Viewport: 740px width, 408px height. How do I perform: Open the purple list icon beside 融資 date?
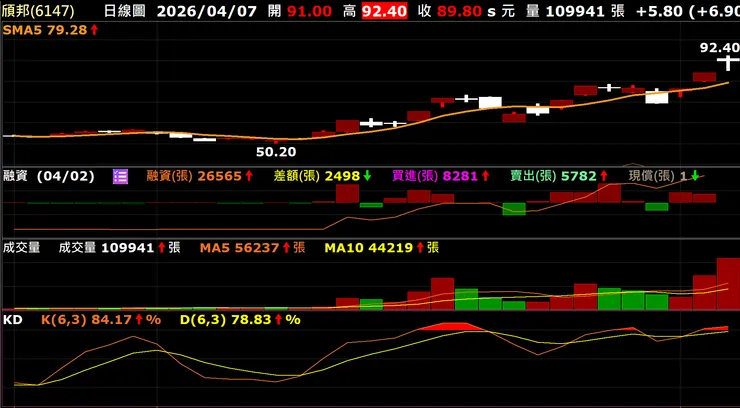pyautogui.click(x=120, y=177)
